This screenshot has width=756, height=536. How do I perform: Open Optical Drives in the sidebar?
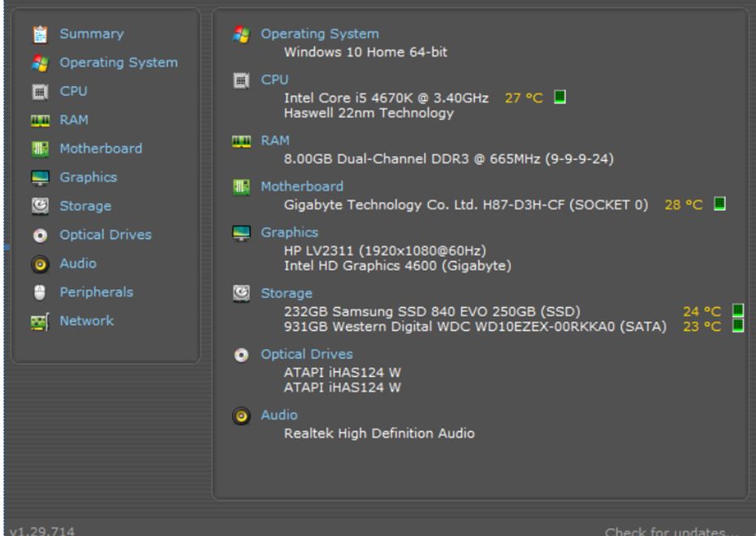coord(106,236)
